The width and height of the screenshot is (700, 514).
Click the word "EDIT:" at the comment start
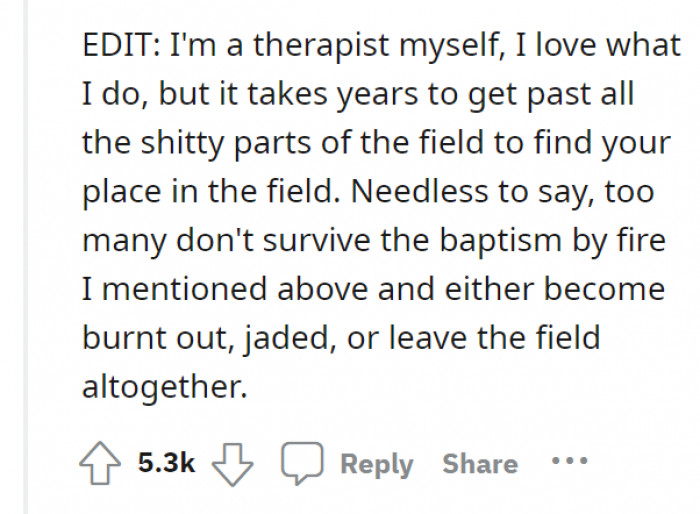[120, 47]
